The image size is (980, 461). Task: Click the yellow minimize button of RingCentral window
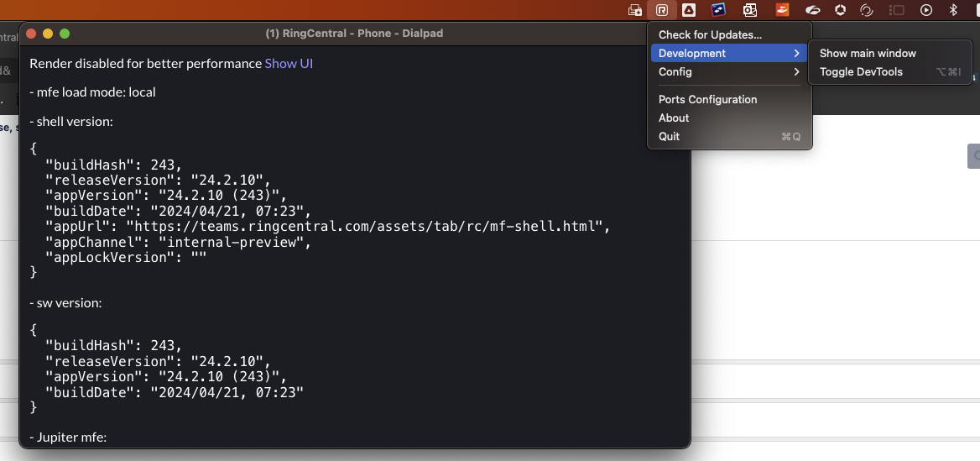click(48, 34)
